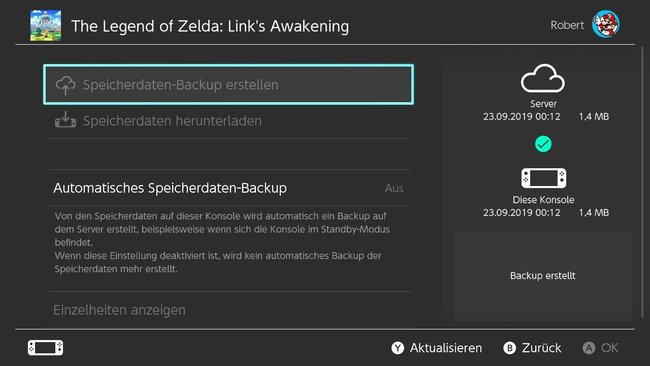The height and width of the screenshot is (366, 650).
Task: Click the handheld console icon in footer
Action: pos(46,347)
